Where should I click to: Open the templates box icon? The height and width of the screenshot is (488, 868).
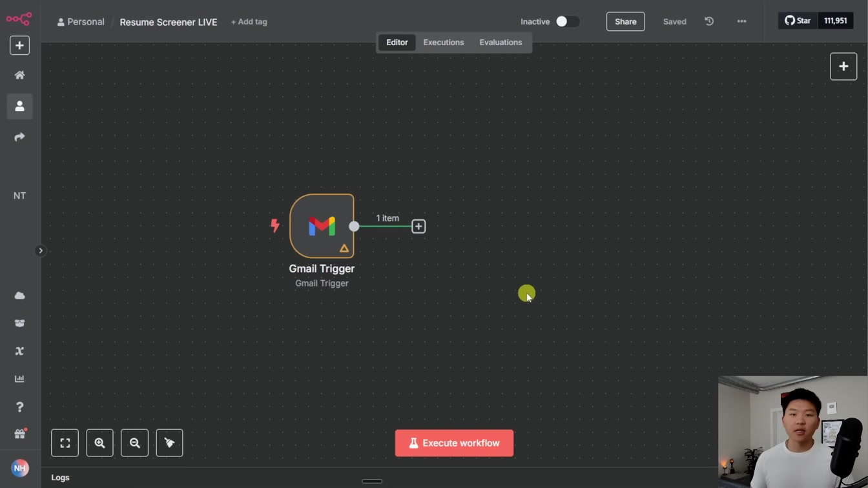click(19, 323)
